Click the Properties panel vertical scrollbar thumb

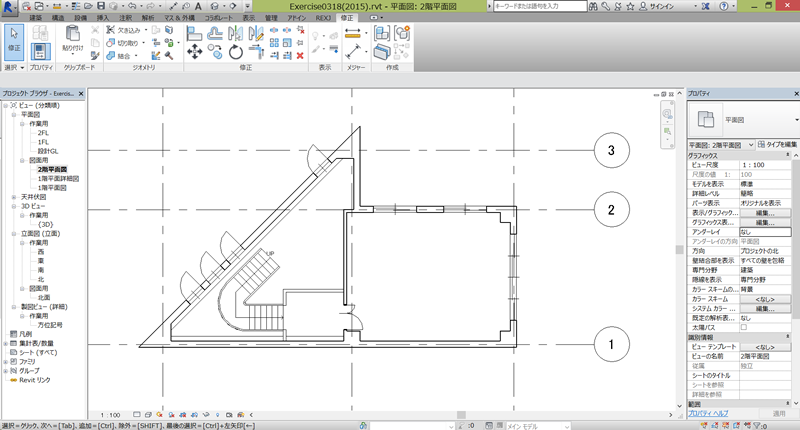point(795,240)
